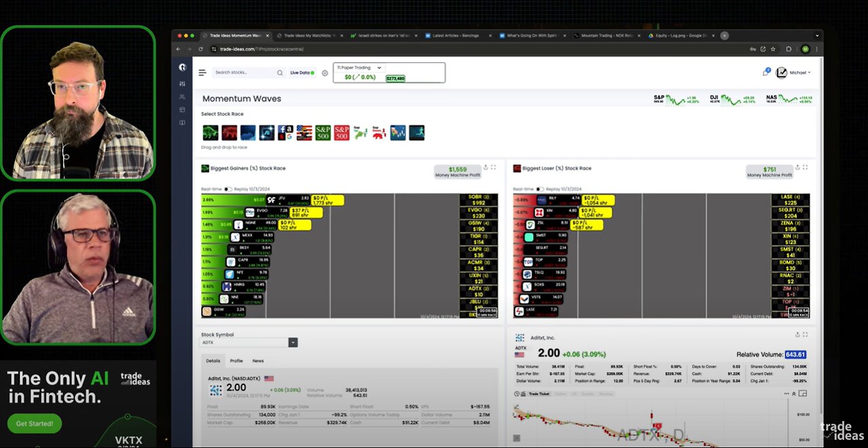
Task: Select the American flag stock race icon
Action: point(304,132)
